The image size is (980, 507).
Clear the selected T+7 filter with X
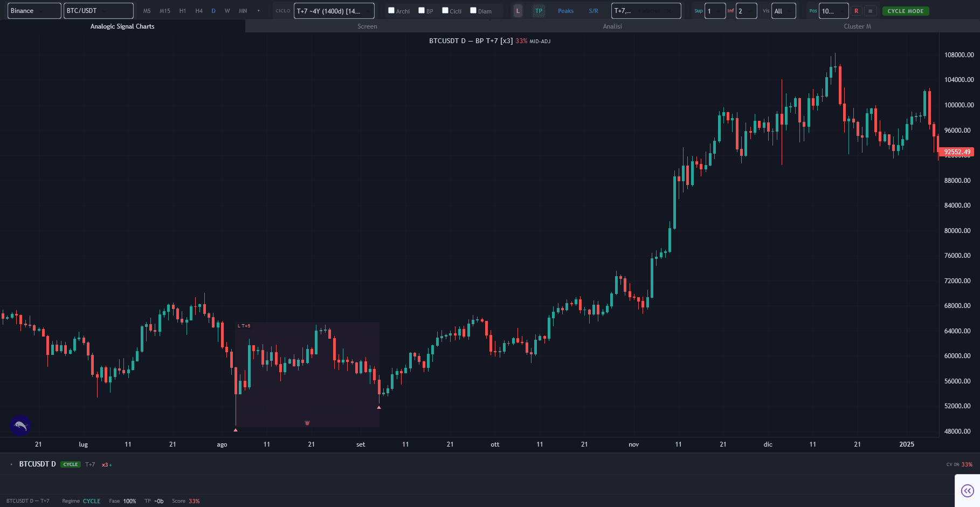[x=669, y=11]
